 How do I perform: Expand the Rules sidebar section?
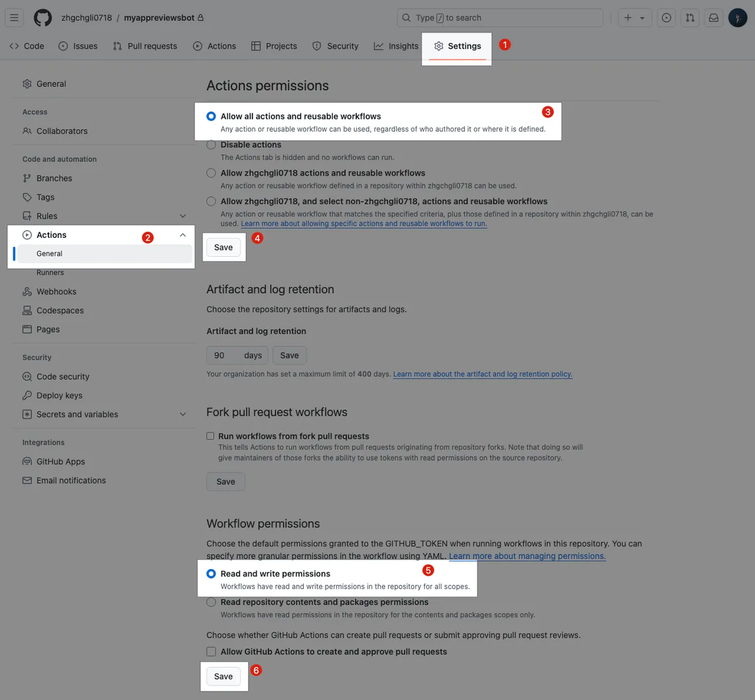[182, 216]
